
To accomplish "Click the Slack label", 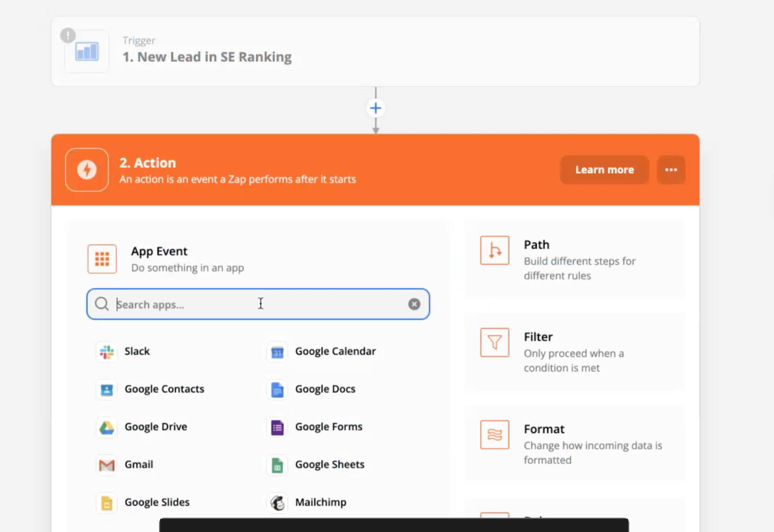I will pyautogui.click(x=137, y=351).
